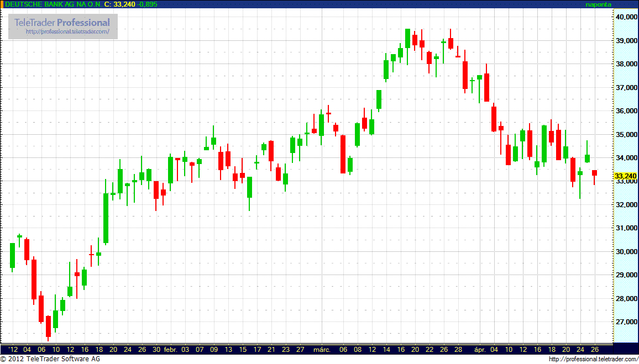
Task: Click the 37,000 price axis label
Action: [x=626, y=87]
